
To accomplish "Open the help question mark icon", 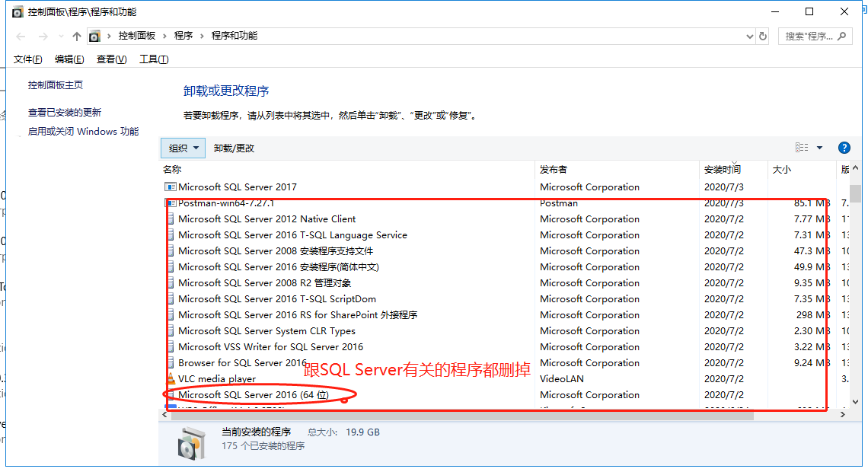I will (844, 147).
